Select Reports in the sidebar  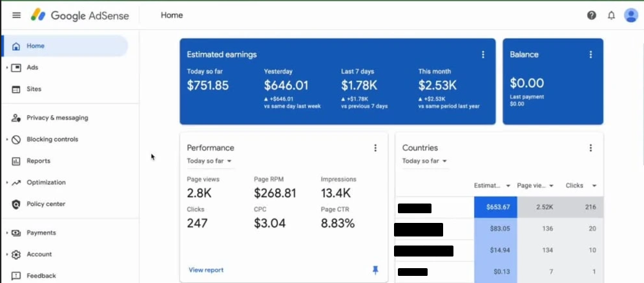[39, 161]
